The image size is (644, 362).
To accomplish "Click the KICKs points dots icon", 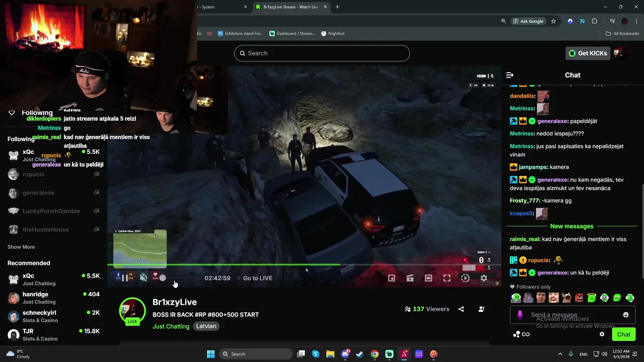I will tap(516, 334).
